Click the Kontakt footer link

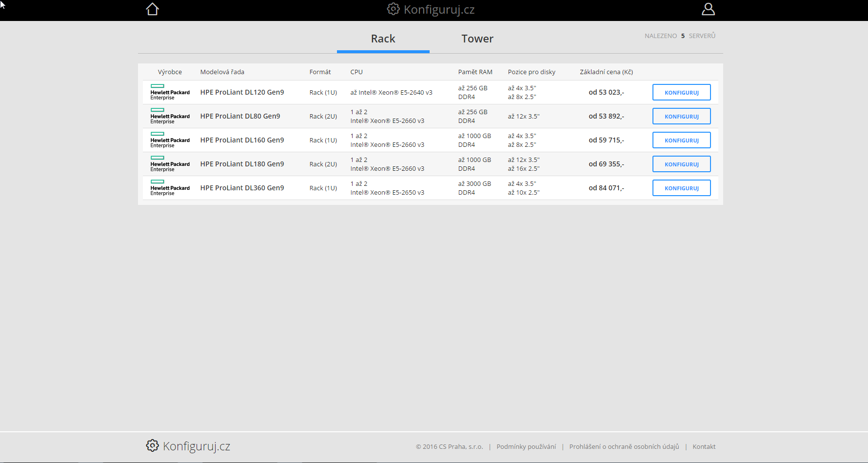click(x=704, y=447)
